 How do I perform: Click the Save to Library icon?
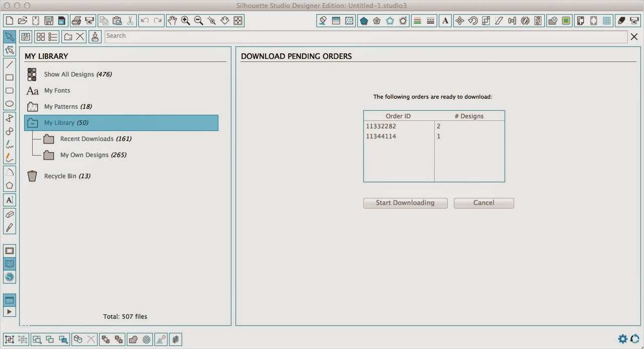point(61,21)
